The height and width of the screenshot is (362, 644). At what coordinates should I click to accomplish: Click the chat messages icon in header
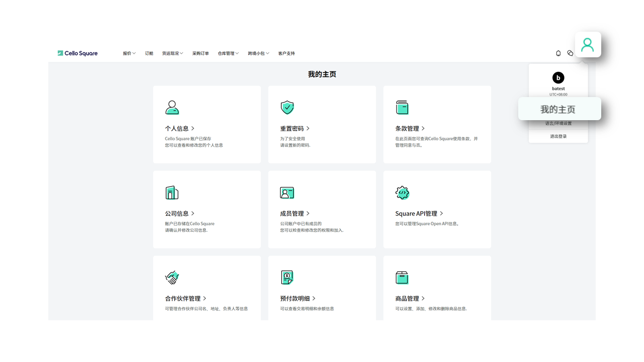point(570,53)
